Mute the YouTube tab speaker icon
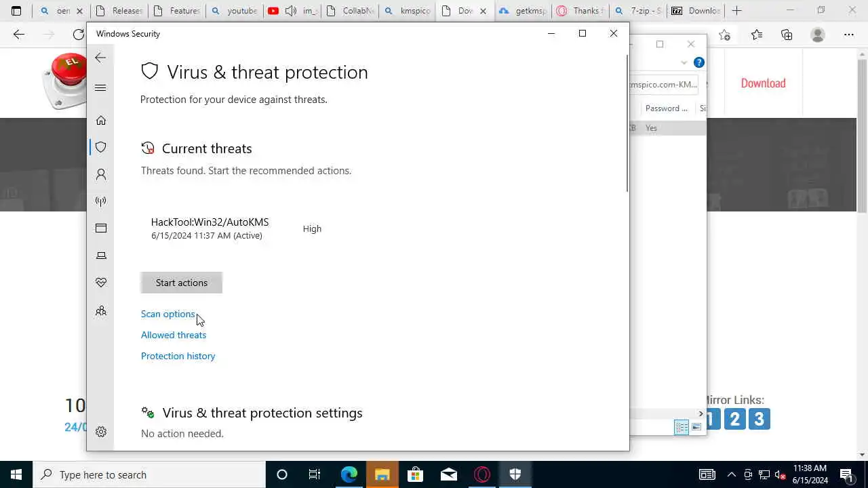Image resolution: width=868 pixels, height=488 pixels. (291, 11)
